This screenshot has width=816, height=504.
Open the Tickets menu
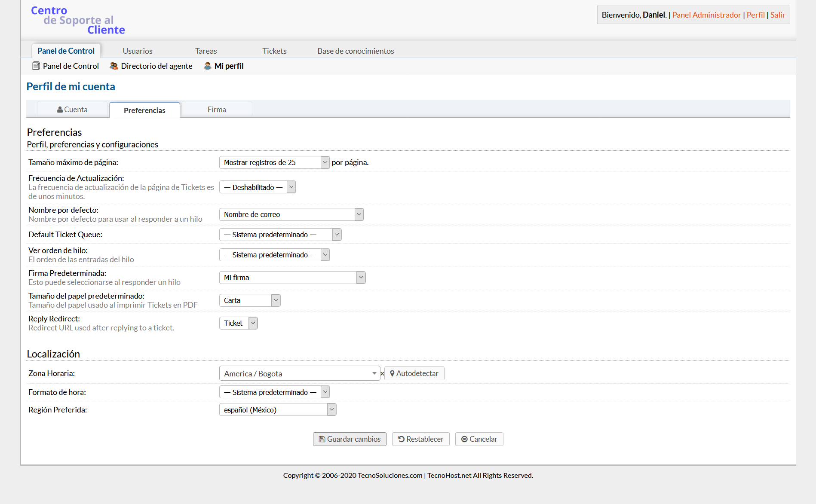point(274,51)
